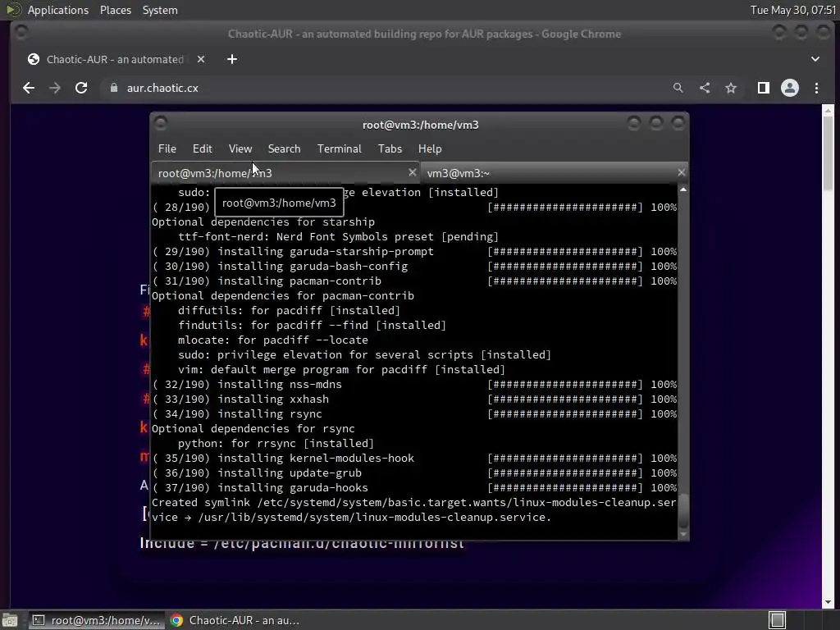Open Chrome's search/zoom magnifier icon
Image resolution: width=840 pixels, height=630 pixels.
tap(678, 88)
